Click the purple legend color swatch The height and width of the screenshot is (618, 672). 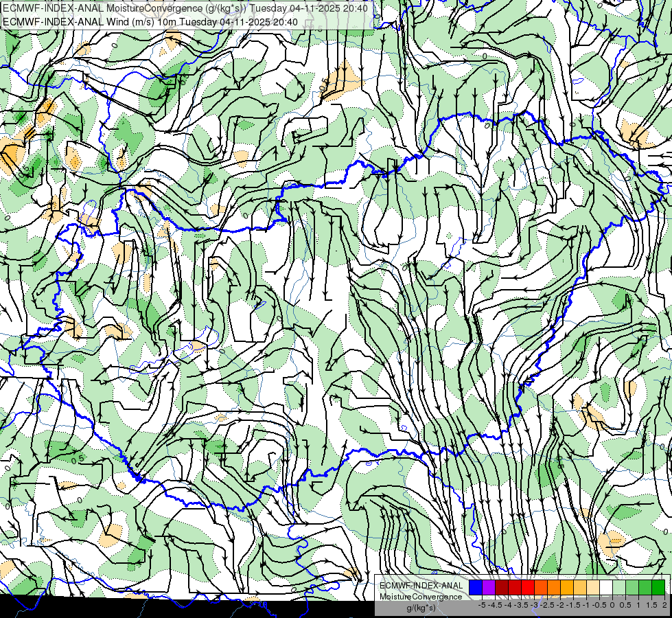(x=489, y=587)
